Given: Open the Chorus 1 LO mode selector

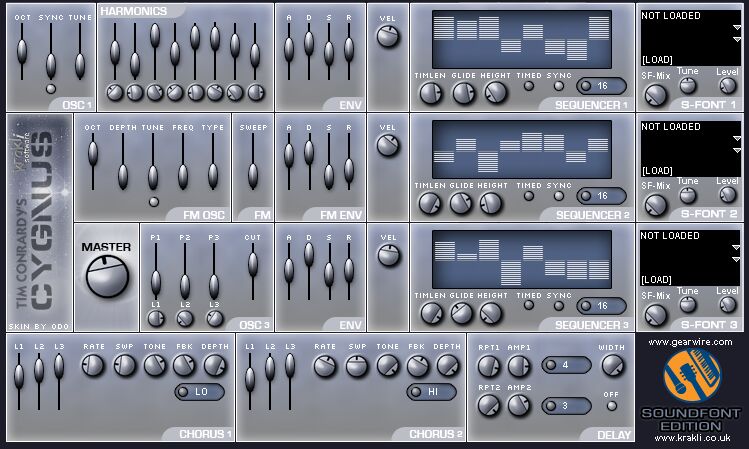Looking at the screenshot, I should 200,392.
